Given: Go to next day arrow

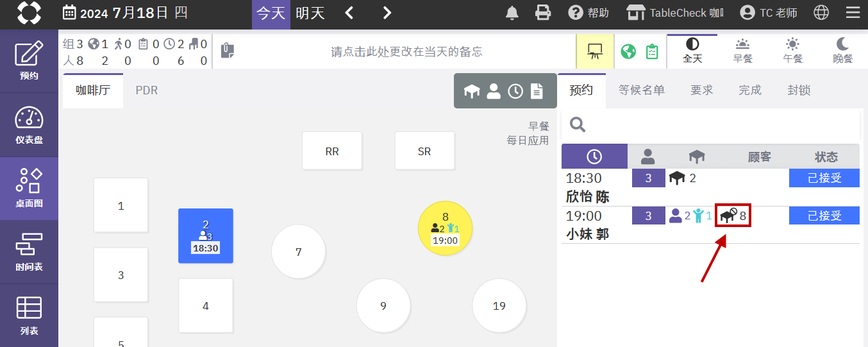Looking at the screenshot, I should pyautogui.click(x=387, y=13).
